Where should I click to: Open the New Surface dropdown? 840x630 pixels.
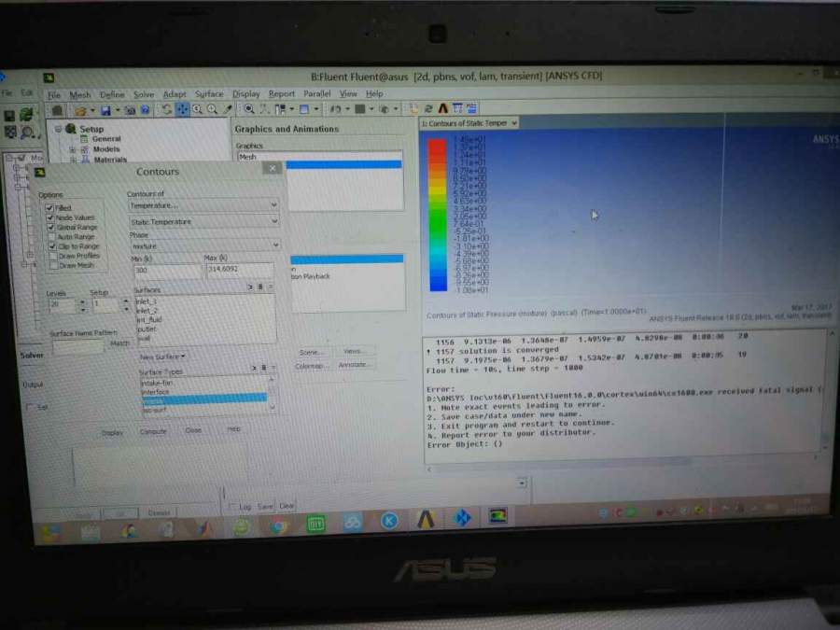coord(162,357)
